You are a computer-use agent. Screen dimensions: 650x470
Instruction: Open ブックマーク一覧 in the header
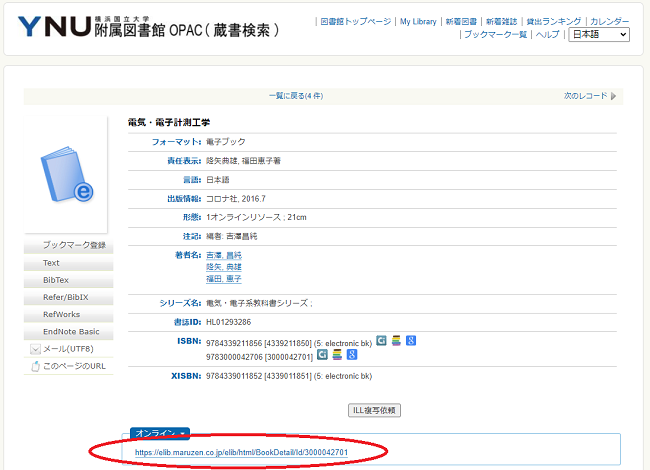point(495,34)
